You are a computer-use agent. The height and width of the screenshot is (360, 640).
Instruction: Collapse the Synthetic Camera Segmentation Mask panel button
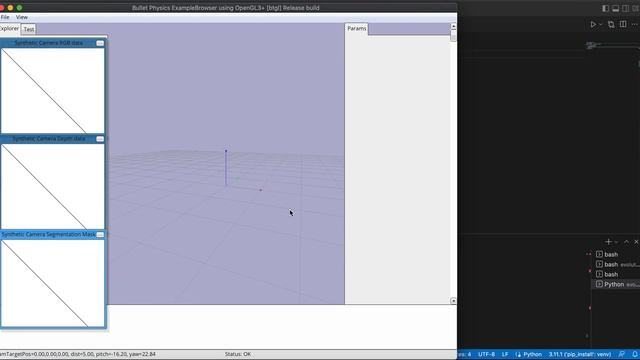pos(100,235)
